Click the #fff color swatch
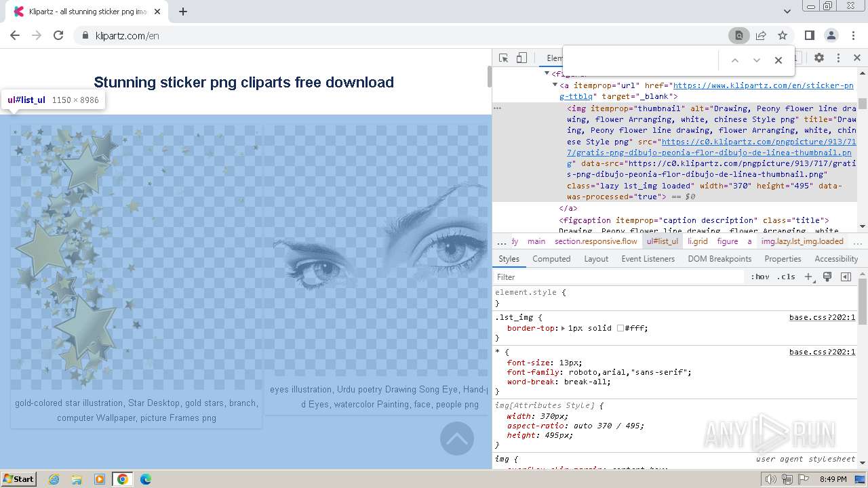The height and width of the screenshot is (488, 868). point(620,328)
